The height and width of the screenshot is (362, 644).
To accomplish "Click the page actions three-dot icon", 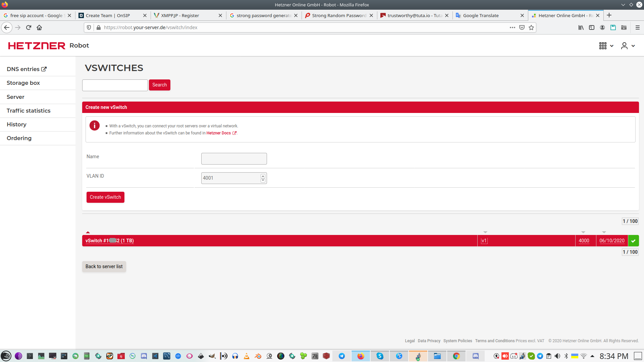I will click(x=512, y=27).
